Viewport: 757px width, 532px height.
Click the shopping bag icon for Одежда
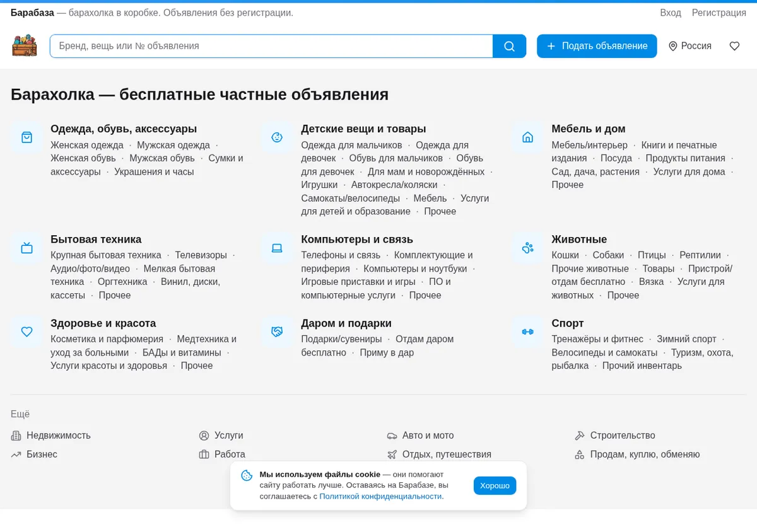(x=26, y=137)
